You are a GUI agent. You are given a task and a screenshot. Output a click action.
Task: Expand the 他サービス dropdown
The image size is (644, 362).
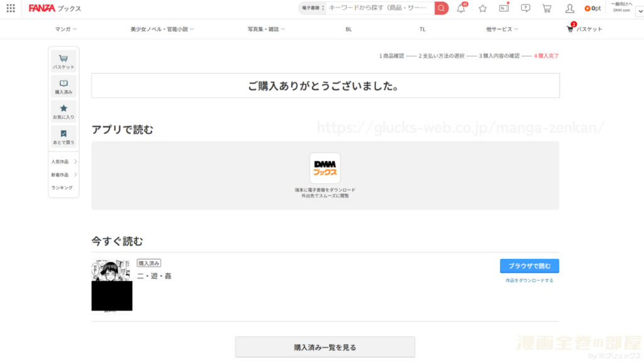tap(502, 29)
